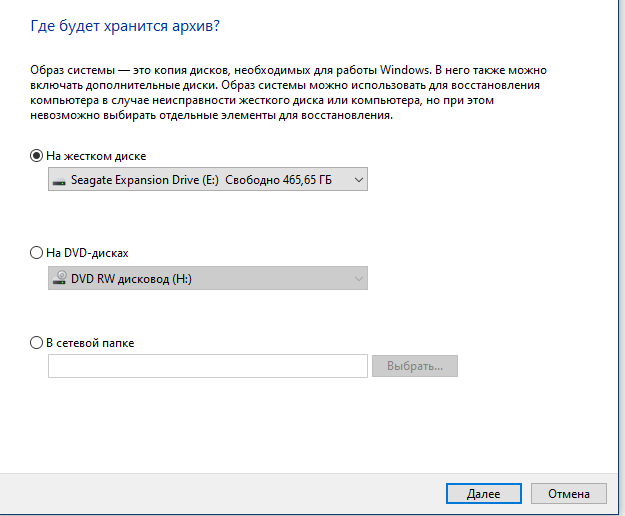This screenshot has height=516, width=625.
Task: Select the 'На жестком диске' radio button
Action: coord(37,156)
